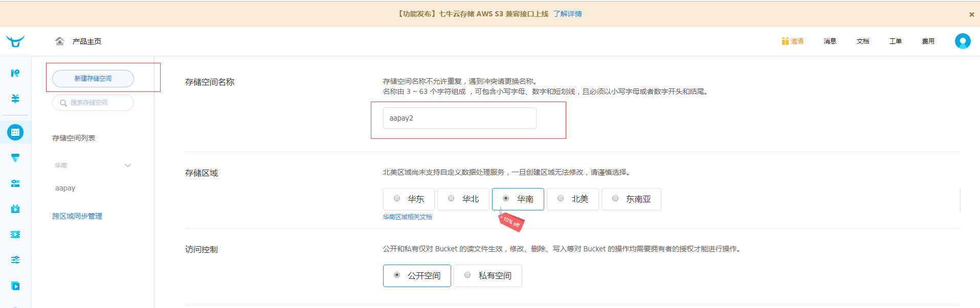
Task: Select 东南亚 storage region
Action: (631, 199)
